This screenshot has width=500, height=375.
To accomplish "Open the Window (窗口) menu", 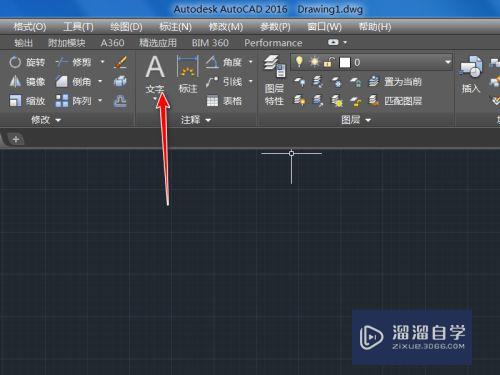I will click(324, 27).
